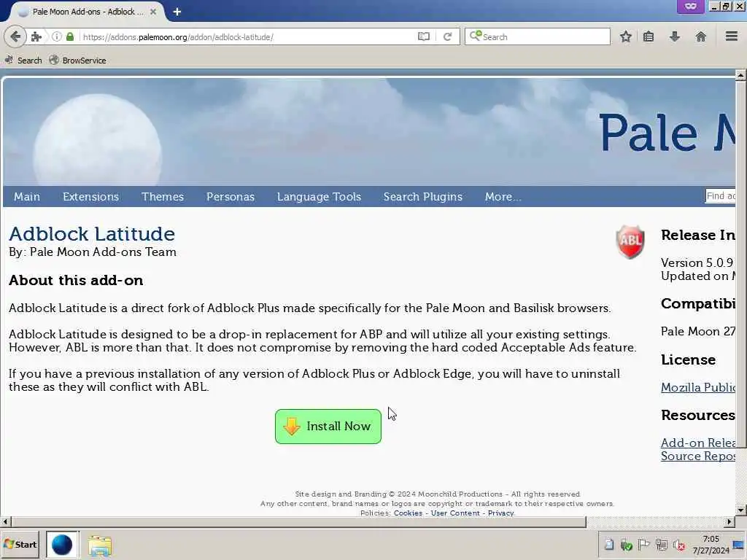Open the Main navigation menu item
Image resolution: width=747 pixels, height=560 pixels.
tap(27, 197)
